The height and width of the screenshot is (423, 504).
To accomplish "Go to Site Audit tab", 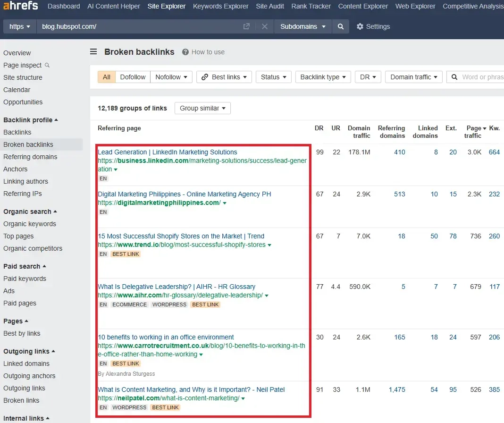I will point(270,6).
